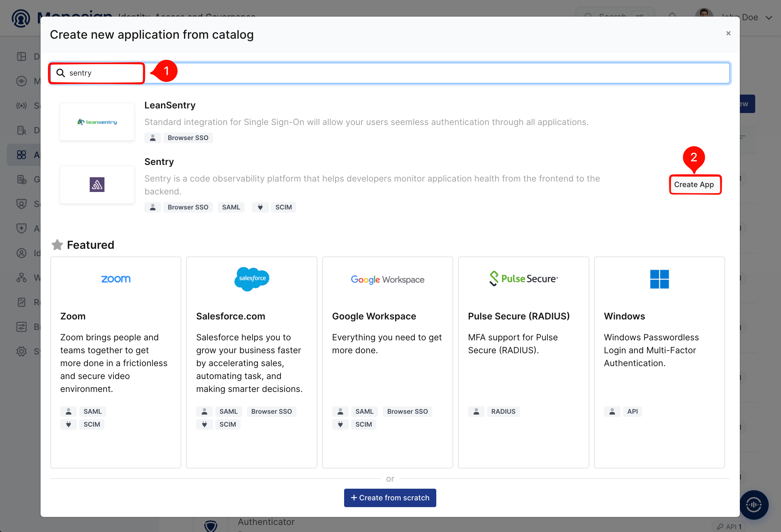Click LeanSentry's Browser SSO tag

(188, 138)
